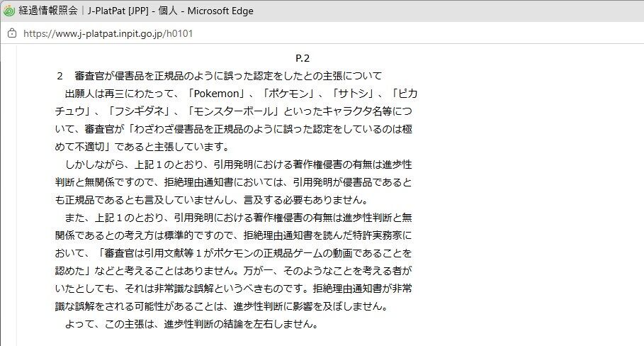Click the page number "P.2"
644x346 pixels.
coord(303,58)
